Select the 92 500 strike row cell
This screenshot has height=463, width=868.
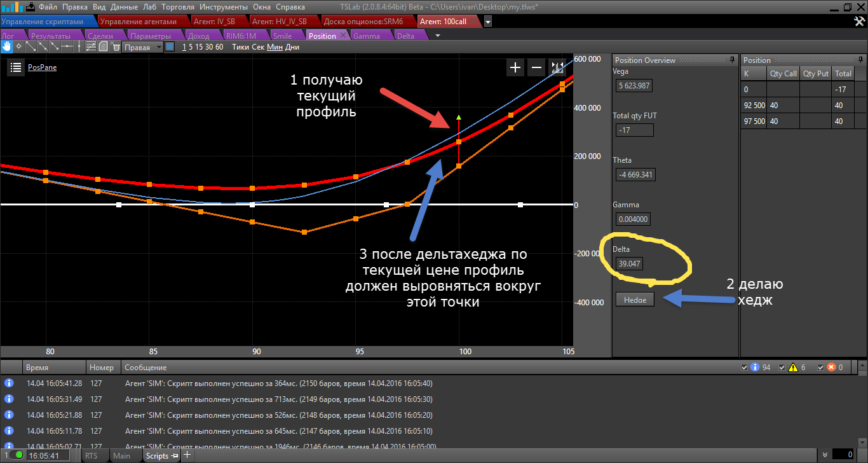click(754, 105)
